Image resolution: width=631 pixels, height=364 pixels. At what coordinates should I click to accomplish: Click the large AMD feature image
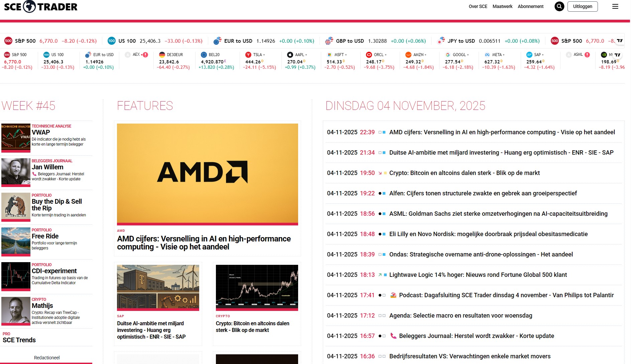click(x=207, y=173)
